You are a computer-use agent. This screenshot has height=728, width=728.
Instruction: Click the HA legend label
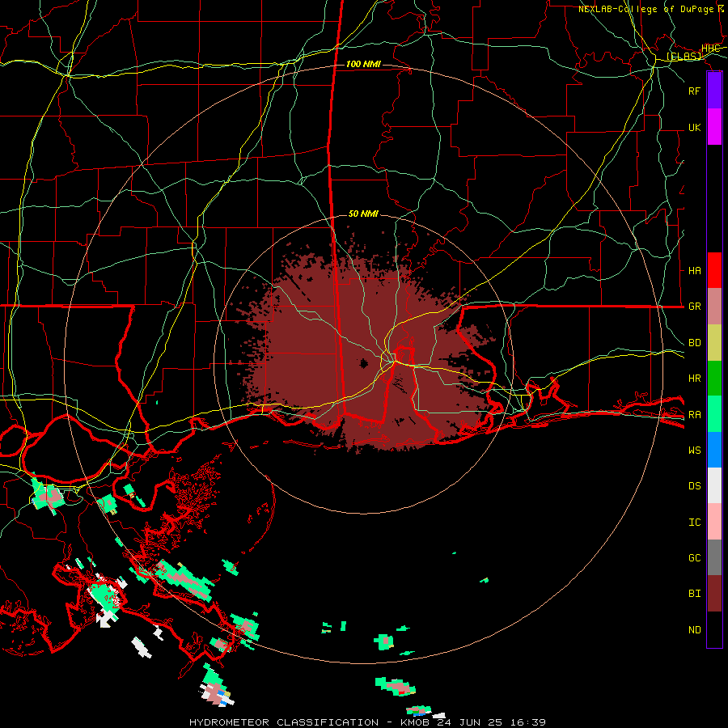[695, 270]
